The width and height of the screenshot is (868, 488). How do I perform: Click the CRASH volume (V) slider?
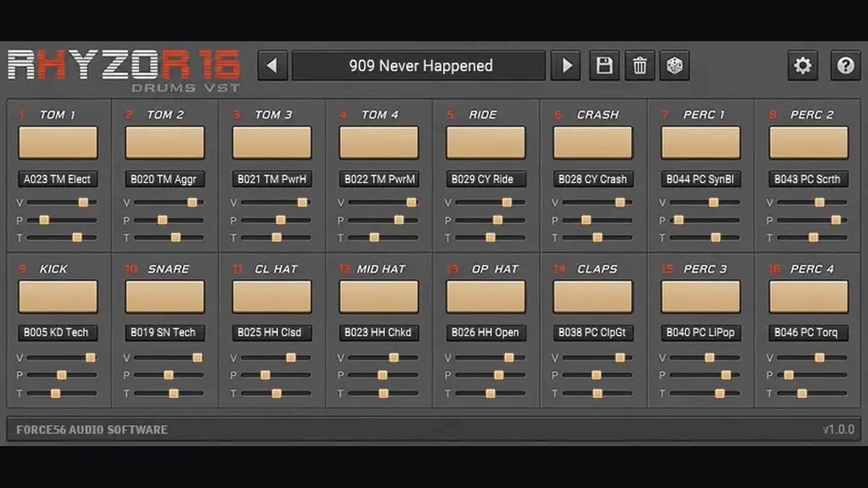597,202
